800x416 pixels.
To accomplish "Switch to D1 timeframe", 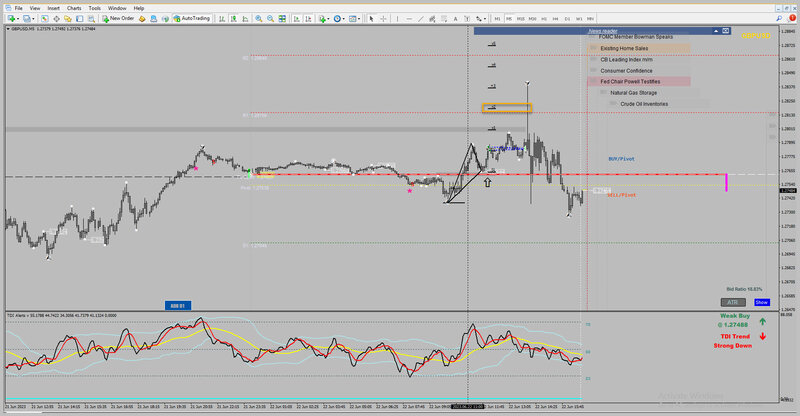I will (567, 18).
